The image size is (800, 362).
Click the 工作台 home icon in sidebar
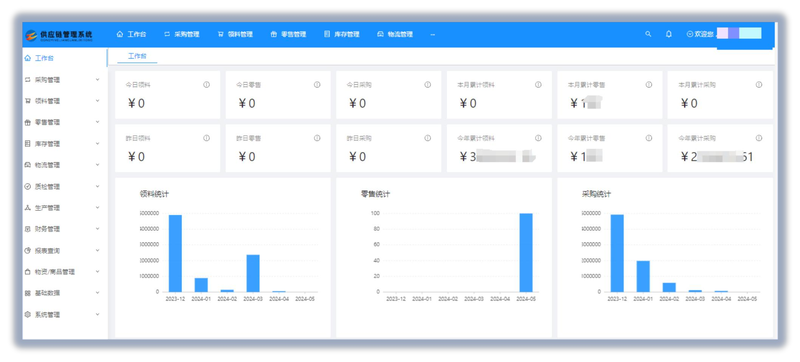[28, 58]
